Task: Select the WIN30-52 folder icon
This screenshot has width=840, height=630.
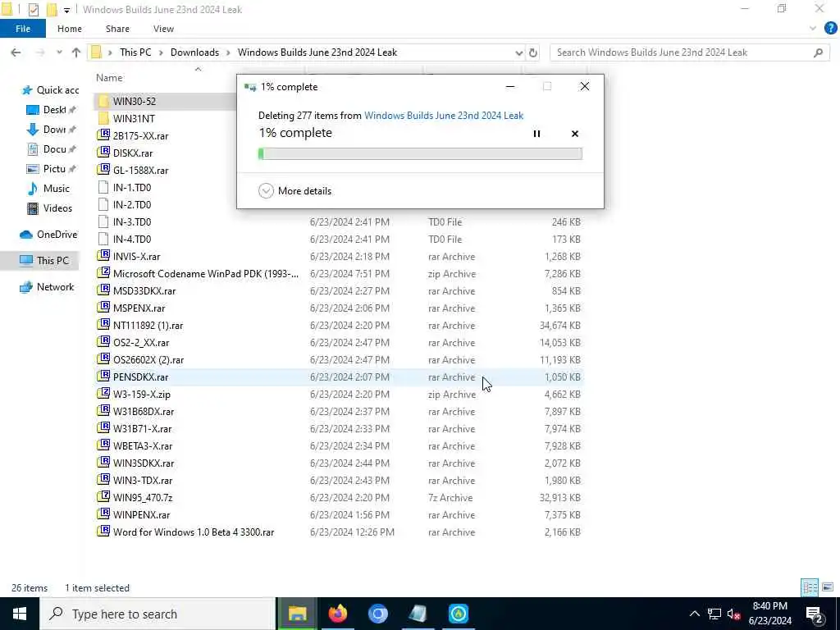Action: coord(103,101)
